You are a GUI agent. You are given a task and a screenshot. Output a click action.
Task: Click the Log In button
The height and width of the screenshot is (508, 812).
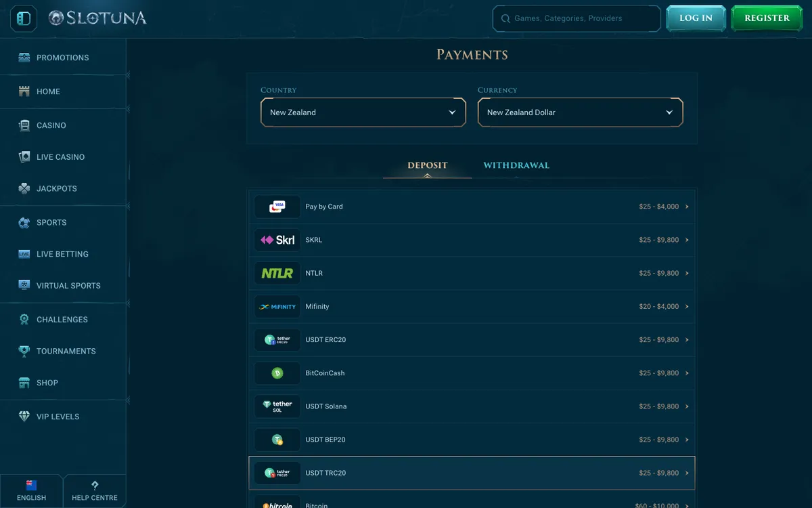696,18
